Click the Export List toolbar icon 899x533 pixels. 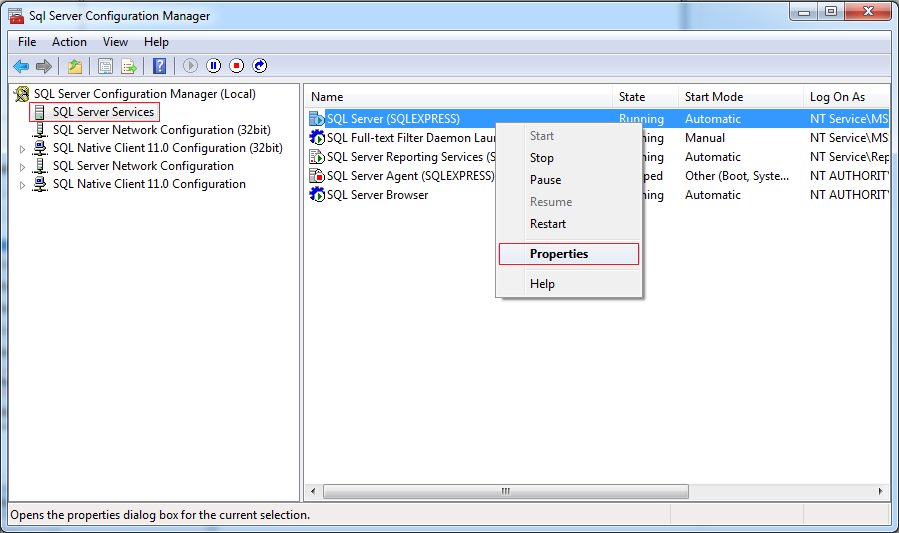click(x=129, y=66)
